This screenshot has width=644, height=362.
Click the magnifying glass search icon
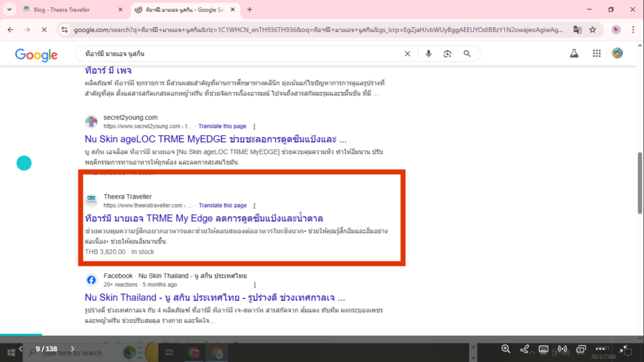pos(468,53)
